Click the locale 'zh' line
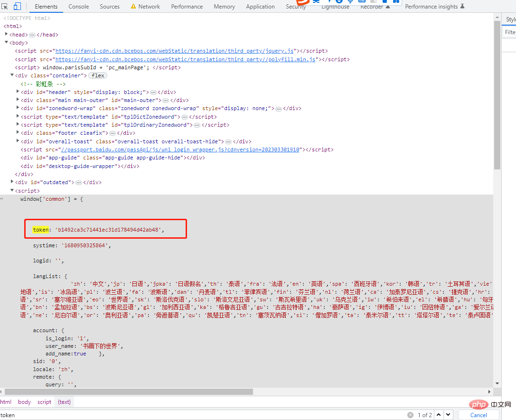Viewport: 516px width, 420px height. click(x=53, y=369)
